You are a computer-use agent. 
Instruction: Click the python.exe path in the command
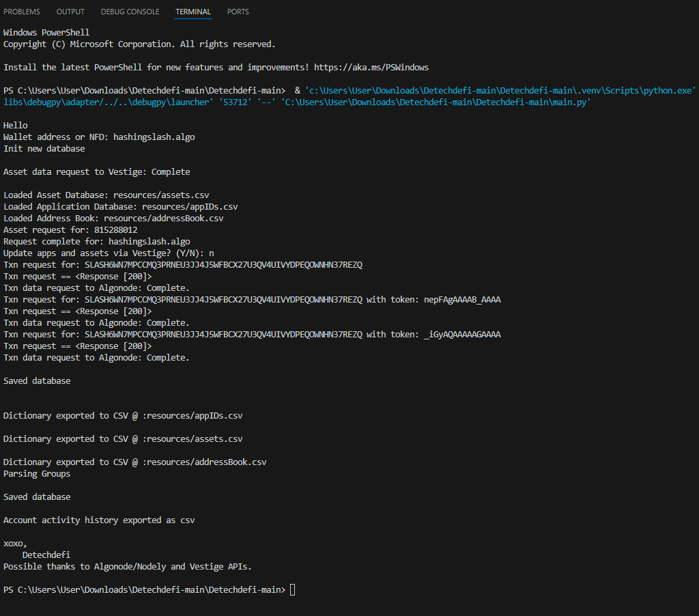pos(500,90)
